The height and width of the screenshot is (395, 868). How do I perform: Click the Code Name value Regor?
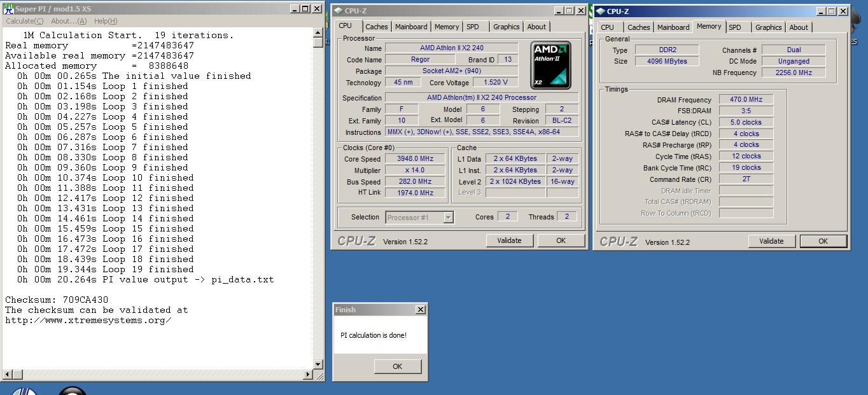(x=420, y=59)
